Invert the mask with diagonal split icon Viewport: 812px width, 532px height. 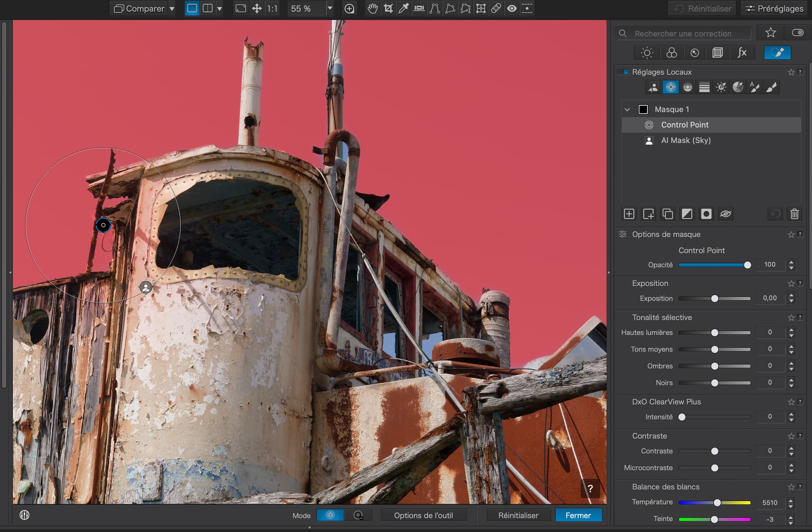tap(687, 214)
